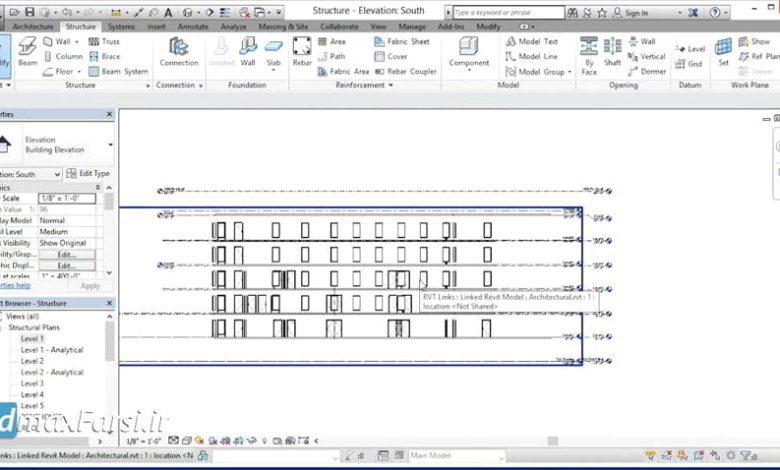
Task: Select Level 1 structural plan
Action: point(32,339)
